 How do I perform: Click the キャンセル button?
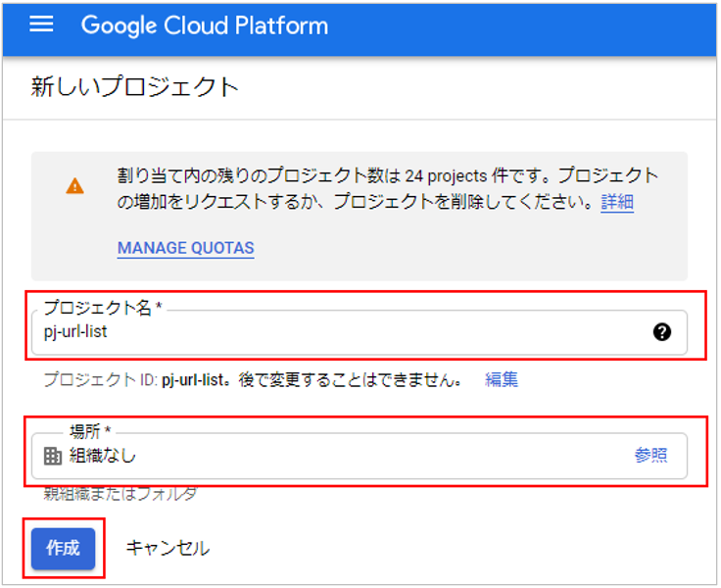168,548
